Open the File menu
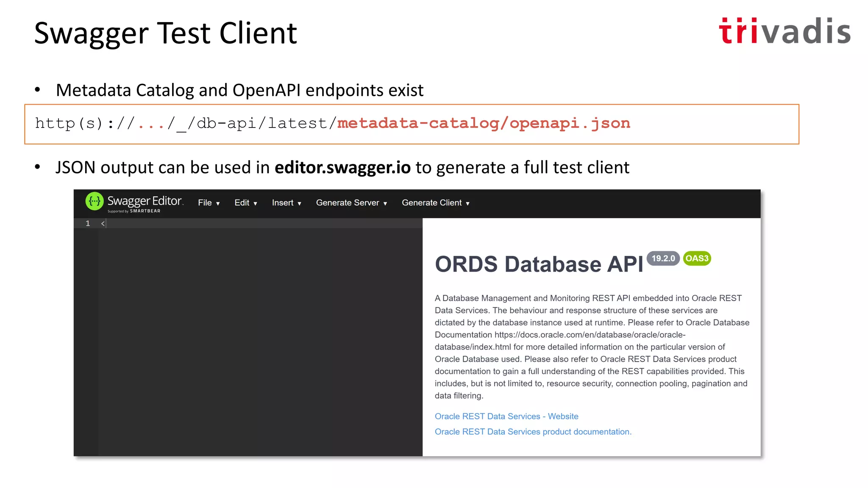Viewport: 868px width, 488px height. (209, 203)
